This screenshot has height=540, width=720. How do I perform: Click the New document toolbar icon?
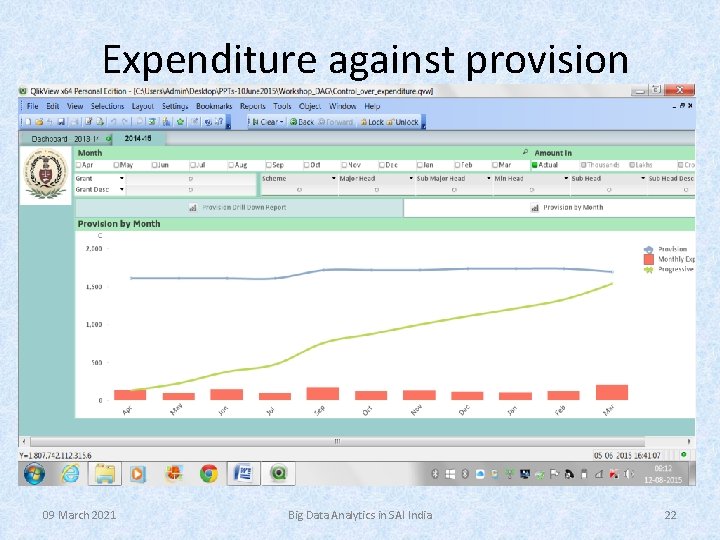28,122
